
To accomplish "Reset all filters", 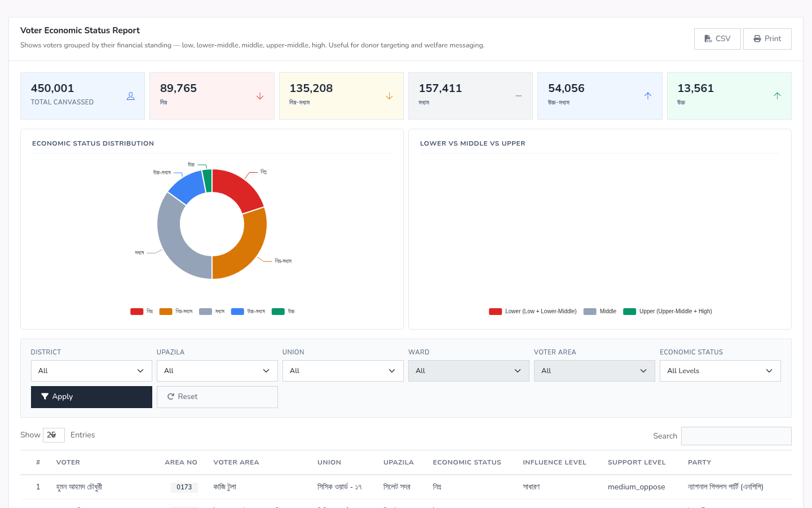I will tap(217, 397).
